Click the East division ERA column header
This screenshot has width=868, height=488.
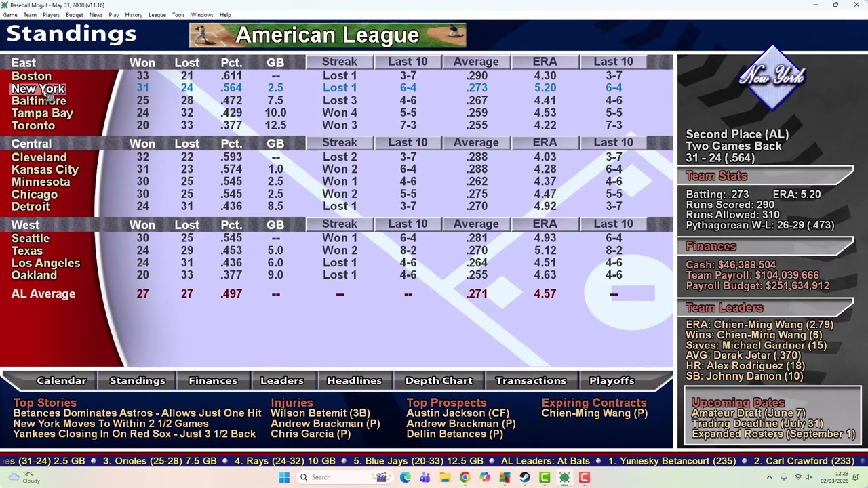[x=545, y=62]
